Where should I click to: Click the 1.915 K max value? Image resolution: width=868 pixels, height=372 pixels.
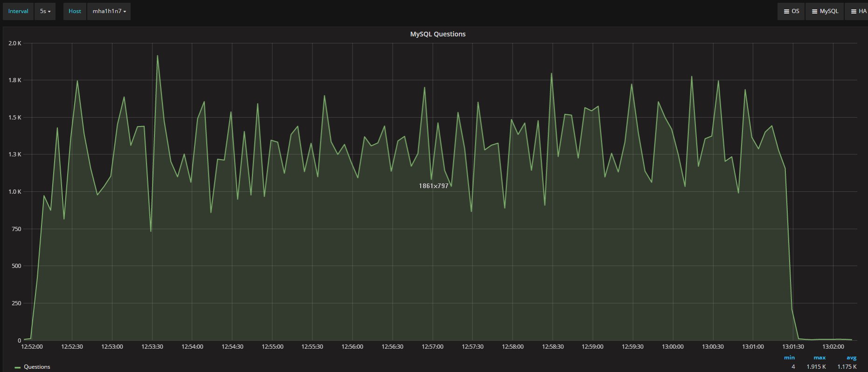(x=816, y=367)
